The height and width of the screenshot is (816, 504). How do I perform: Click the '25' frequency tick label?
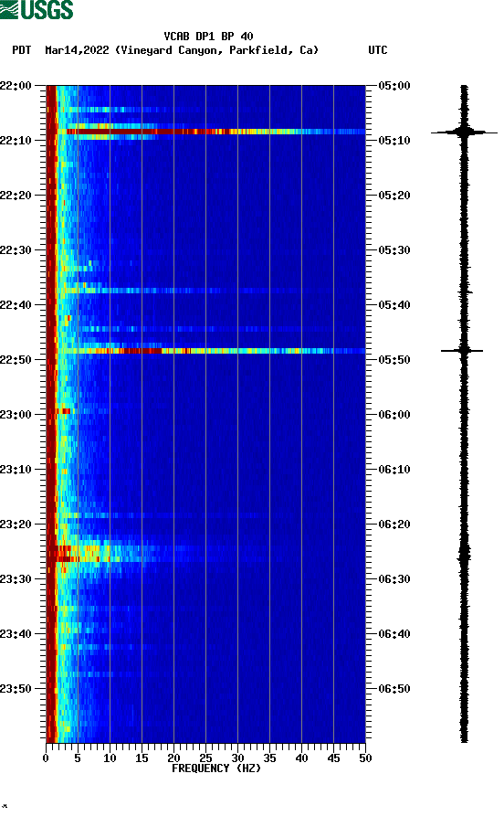tap(205, 758)
